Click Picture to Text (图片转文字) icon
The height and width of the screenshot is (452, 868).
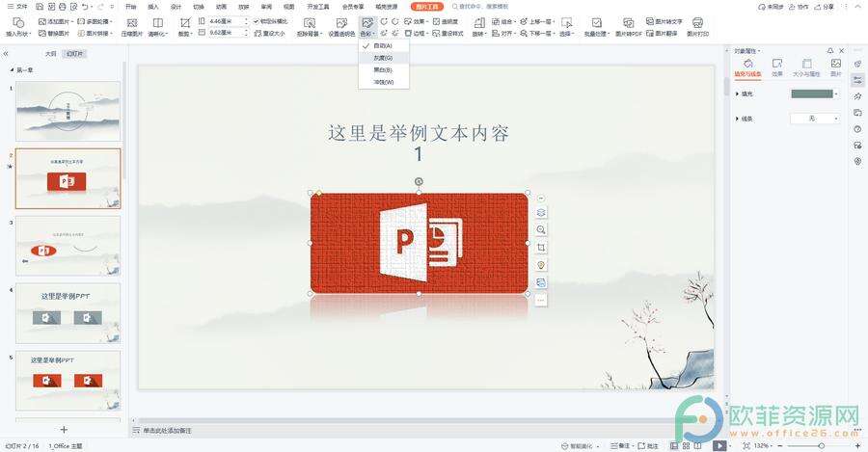pos(650,21)
